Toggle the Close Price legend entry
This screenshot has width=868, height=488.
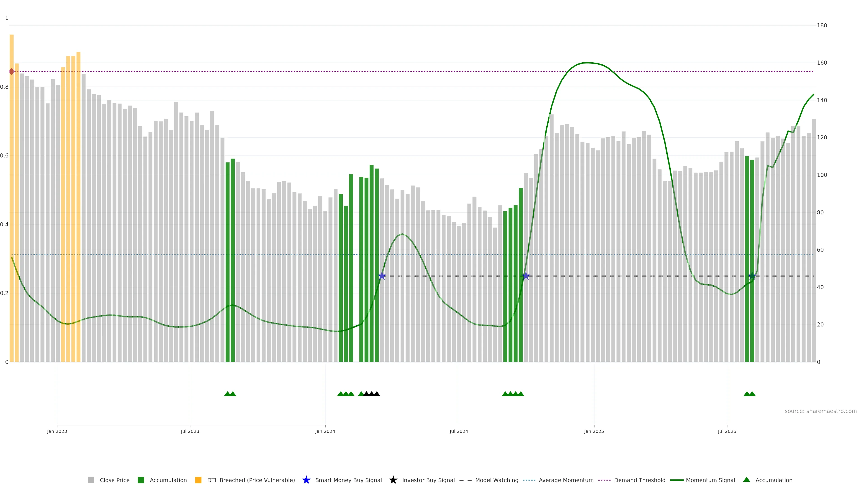pos(115,480)
